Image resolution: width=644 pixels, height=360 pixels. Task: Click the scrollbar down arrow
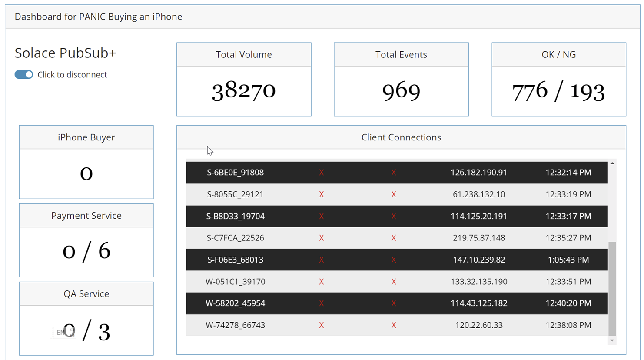coord(612,340)
